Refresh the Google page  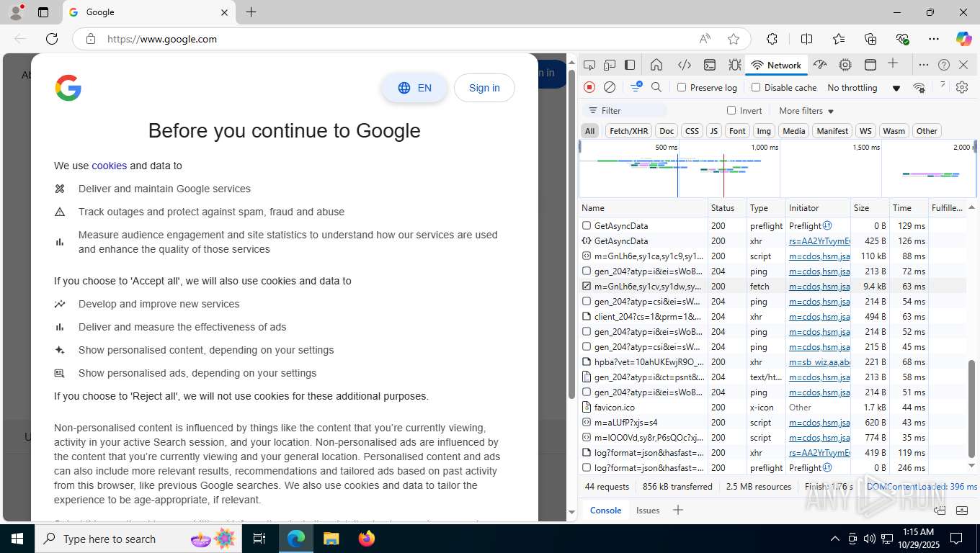click(x=52, y=39)
